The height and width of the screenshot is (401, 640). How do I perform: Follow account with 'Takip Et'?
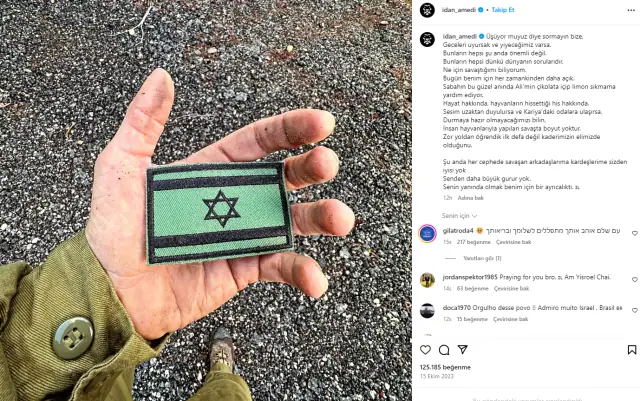503,10
